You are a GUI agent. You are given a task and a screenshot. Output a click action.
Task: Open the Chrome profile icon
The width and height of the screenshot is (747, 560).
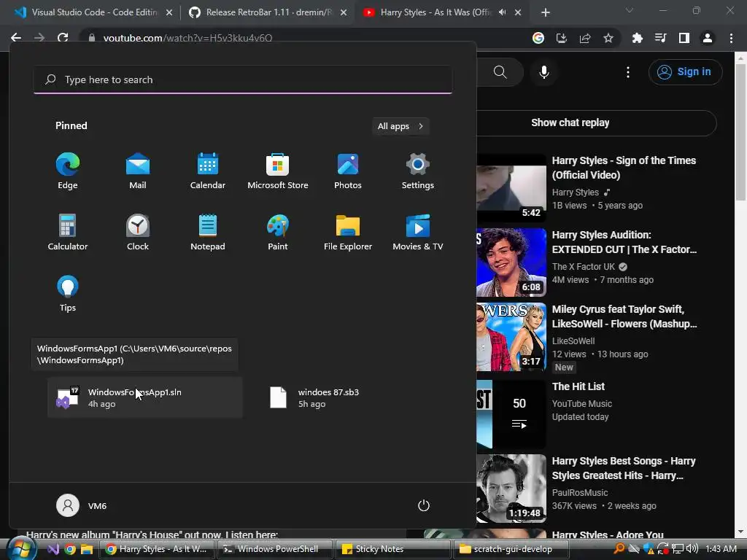point(708,38)
